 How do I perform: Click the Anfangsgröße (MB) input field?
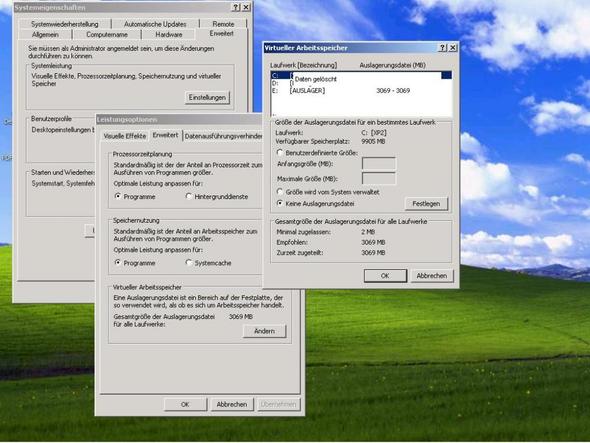[379, 164]
